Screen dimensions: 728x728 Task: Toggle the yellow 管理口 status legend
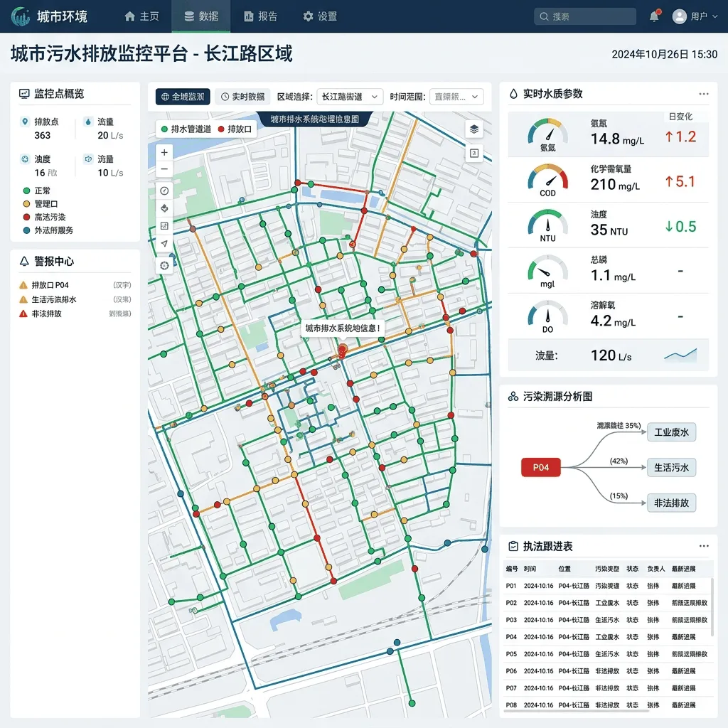click(41, 204)
